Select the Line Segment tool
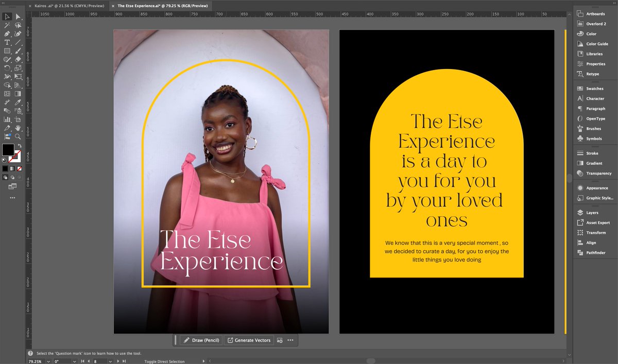 coord(18,42)
